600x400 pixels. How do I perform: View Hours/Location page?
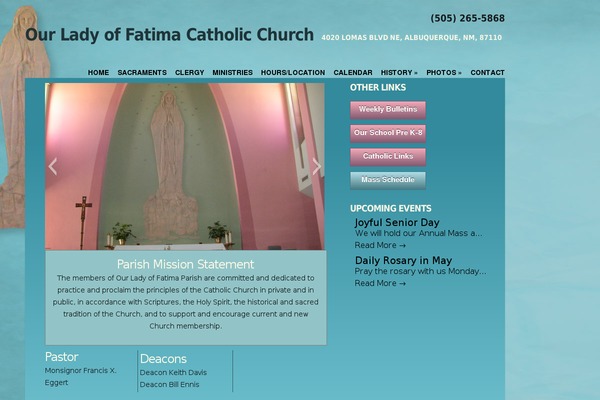tap(293, 72)
